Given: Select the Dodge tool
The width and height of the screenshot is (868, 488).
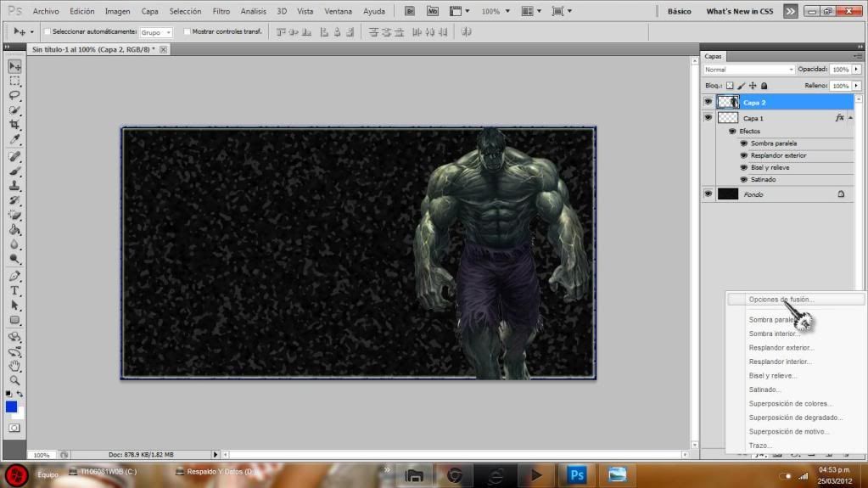Looking at the screenshot, I should click(x=15, y=259).
